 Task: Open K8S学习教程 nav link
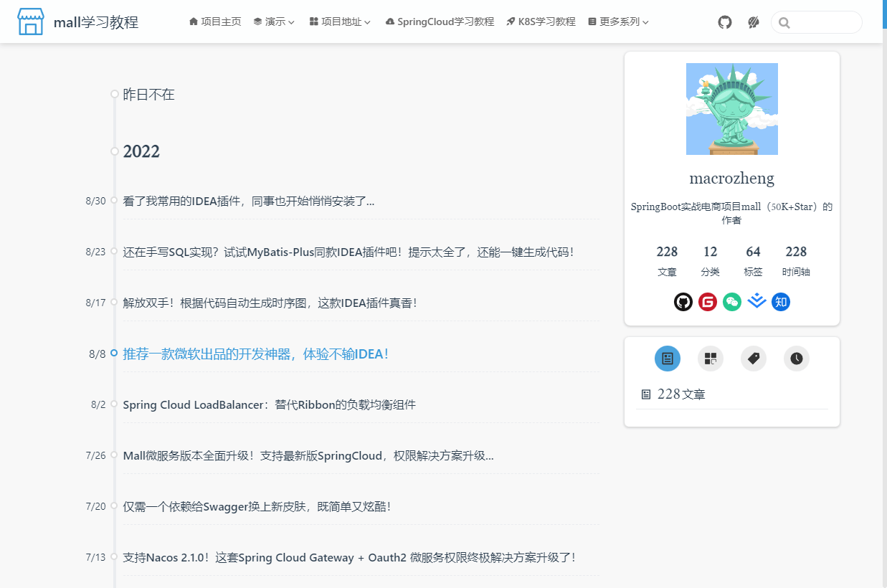coord(541,22)
